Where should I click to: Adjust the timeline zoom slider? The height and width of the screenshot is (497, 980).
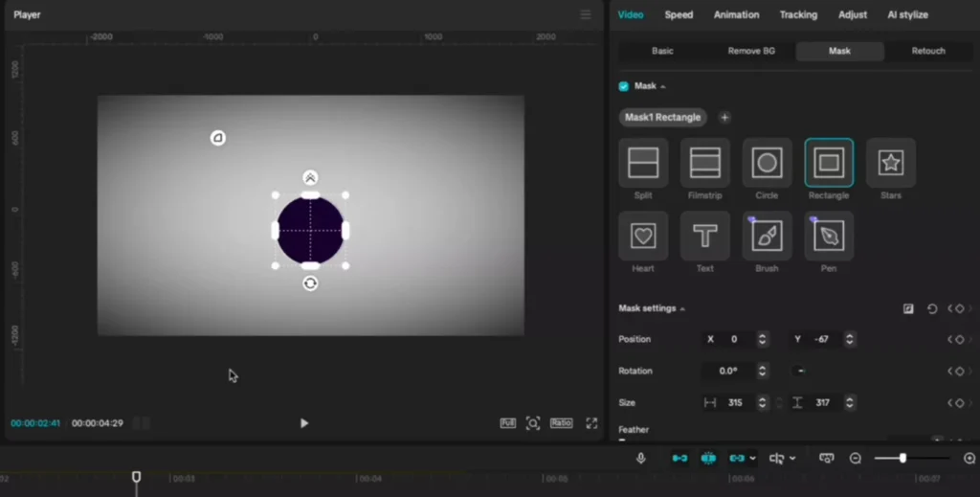point(902,459)
